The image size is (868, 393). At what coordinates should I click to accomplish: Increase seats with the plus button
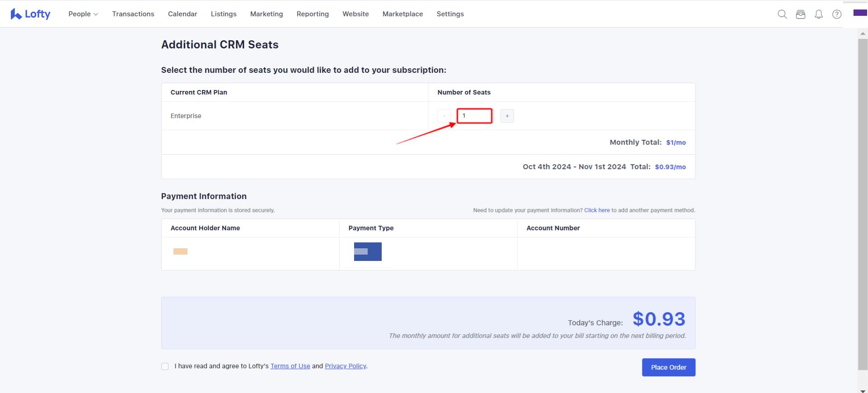click(507, 116)
